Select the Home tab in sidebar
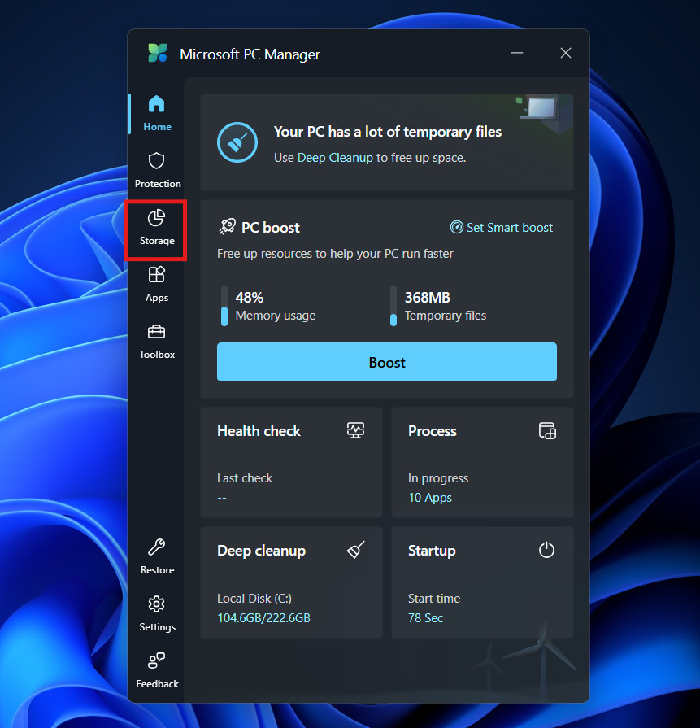The width and height of the screenshot is (700, 728). click(157, 112)
